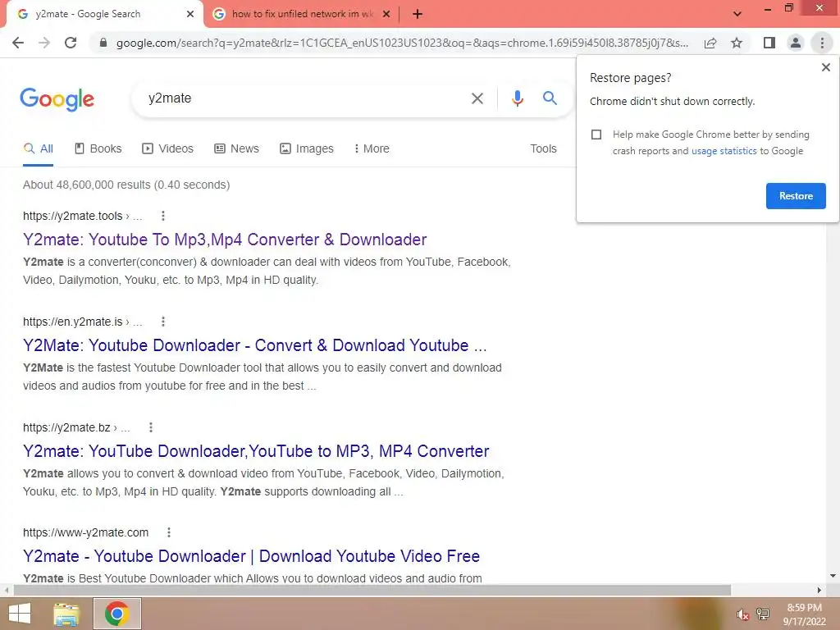Click the https://en.y2mate.is URL text
Screen dimensions: 840x630
(x=73, y=322)
